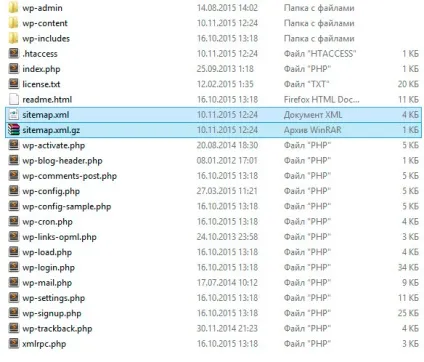Viewport: 424px width, 362px height.
Task: Click the wp-config-sample.php file icon
Action: pos(13,206)
